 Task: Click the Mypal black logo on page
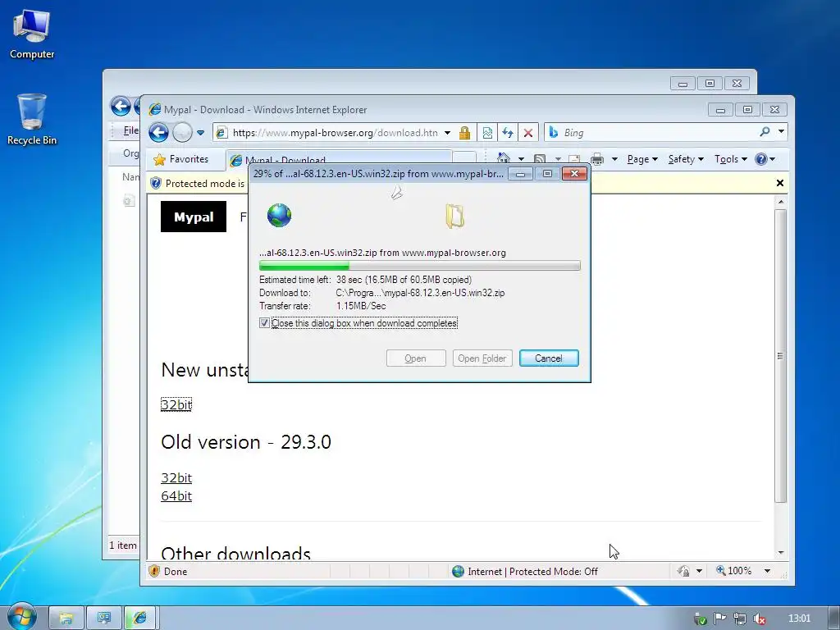point(194,217)
